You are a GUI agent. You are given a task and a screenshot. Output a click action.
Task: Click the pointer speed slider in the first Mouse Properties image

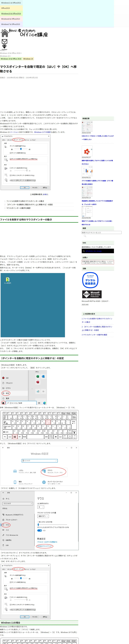point(21,149)
